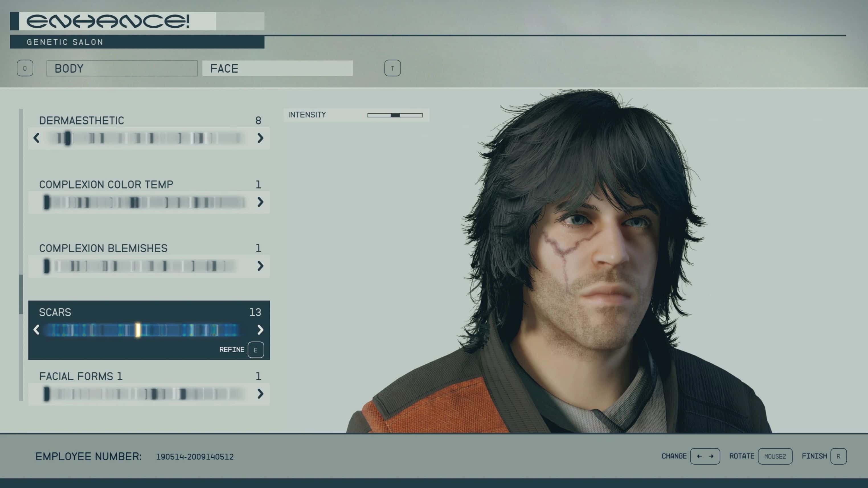Select previous Scars option chevron
This screenshot has height=488, width=868.
36,330
